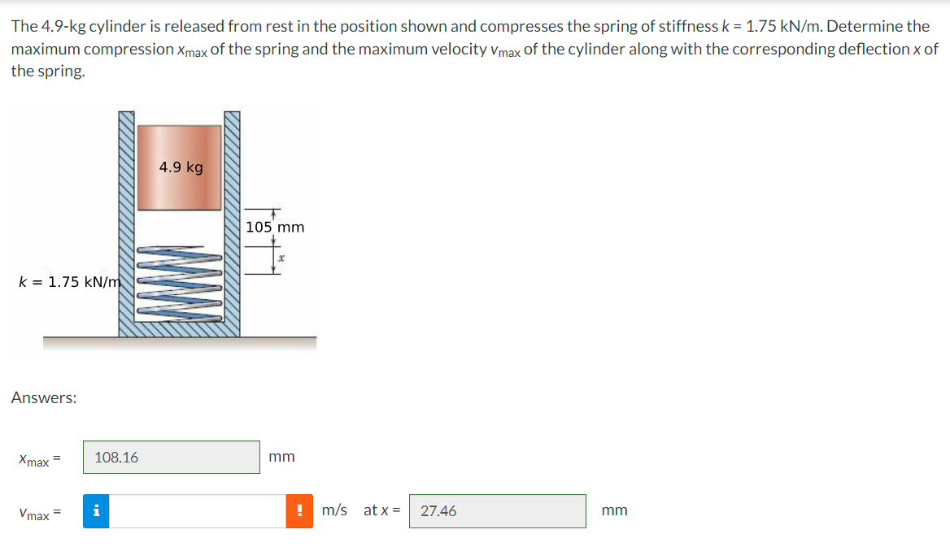This screenshot has height=560, width=950.
Task: Click the orange exclamation warning icon
Action: pos(299,510)
